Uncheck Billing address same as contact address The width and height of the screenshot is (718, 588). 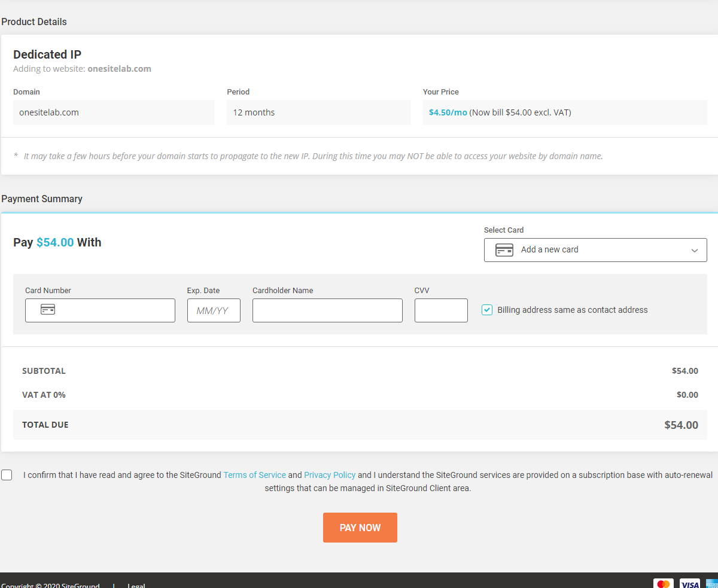click(x=487, y=310)
